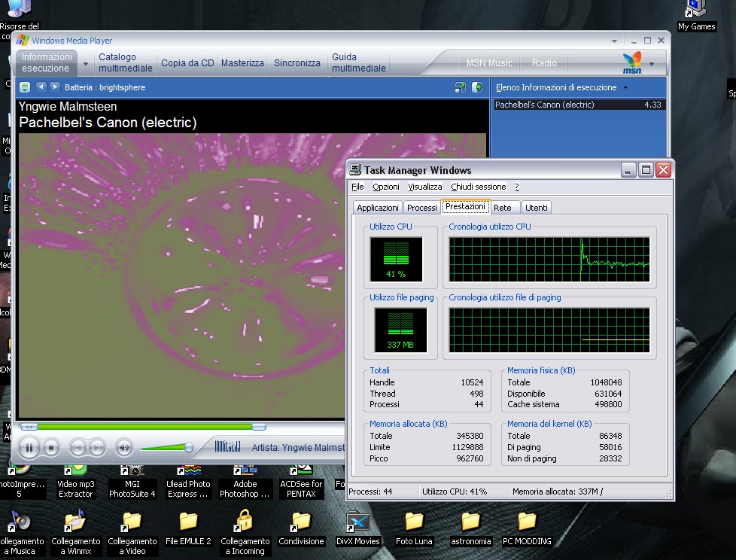Select the previous visualization arrow
The image size is (736, 560).
[41, 87]
